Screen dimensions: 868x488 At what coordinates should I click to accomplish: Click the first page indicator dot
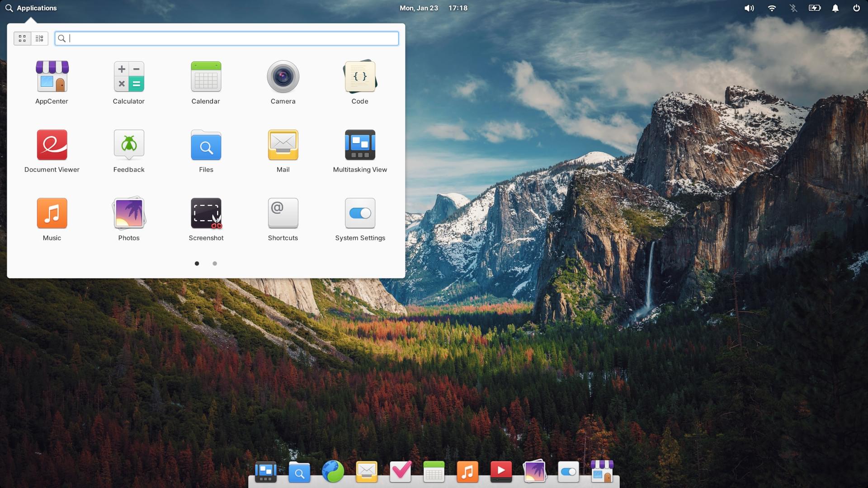click(x=197, y=263)
